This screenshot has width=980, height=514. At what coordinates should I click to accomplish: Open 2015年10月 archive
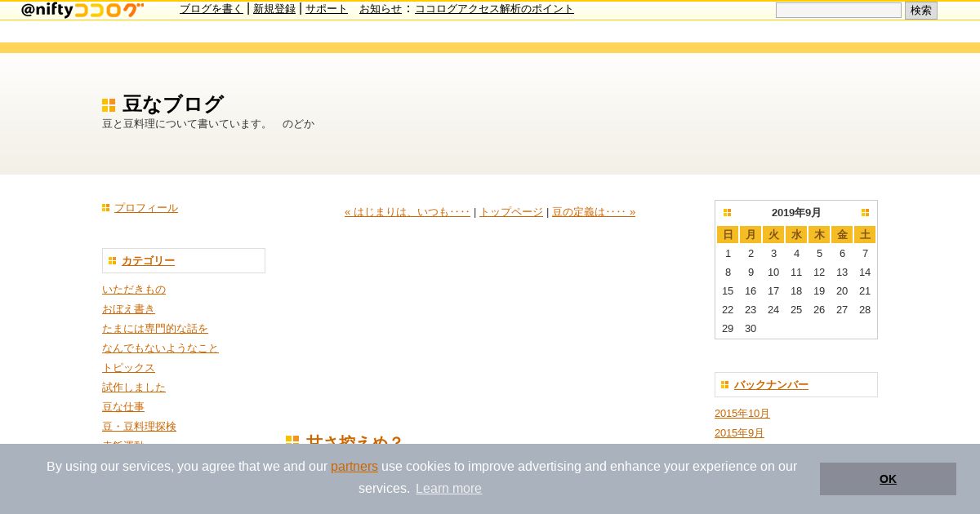(742, 414)
